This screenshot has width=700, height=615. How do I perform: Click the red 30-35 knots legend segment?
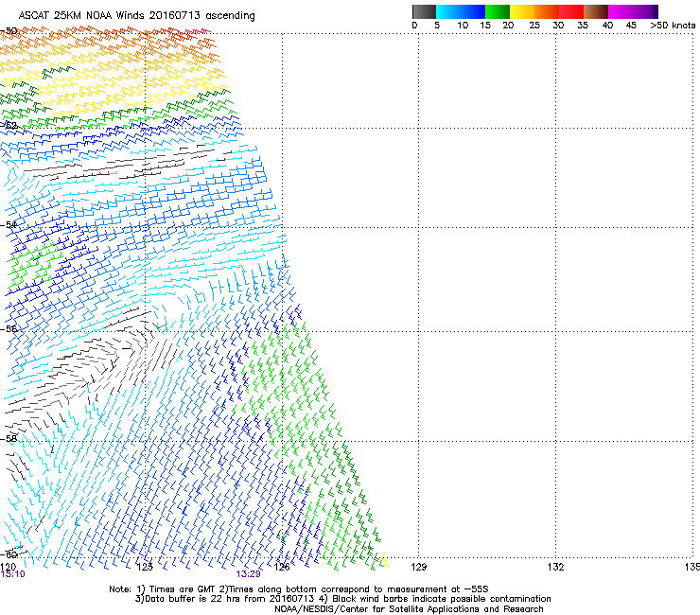[571, 11]
